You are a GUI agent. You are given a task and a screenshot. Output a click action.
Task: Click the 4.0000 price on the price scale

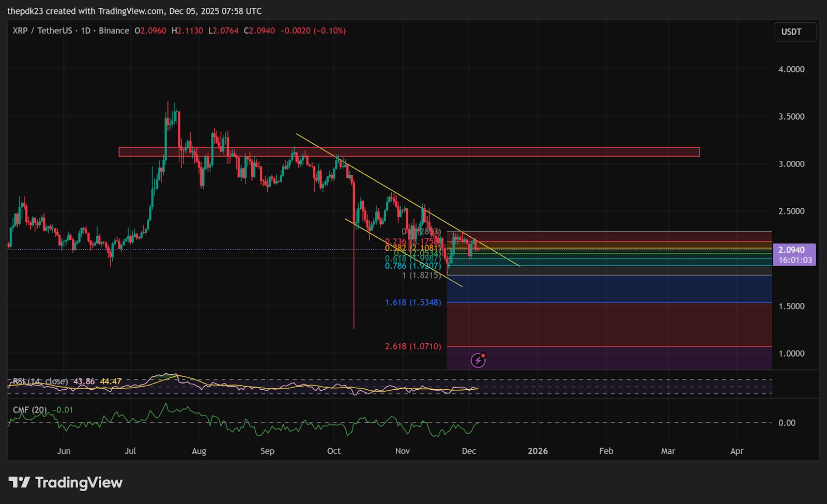tap(792, 68)
